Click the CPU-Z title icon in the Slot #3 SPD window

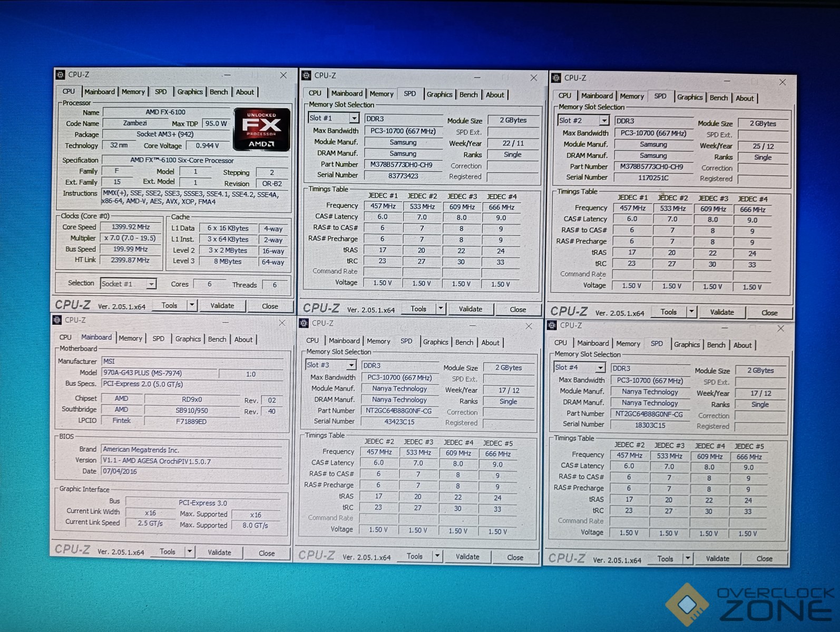click(304, 323)
